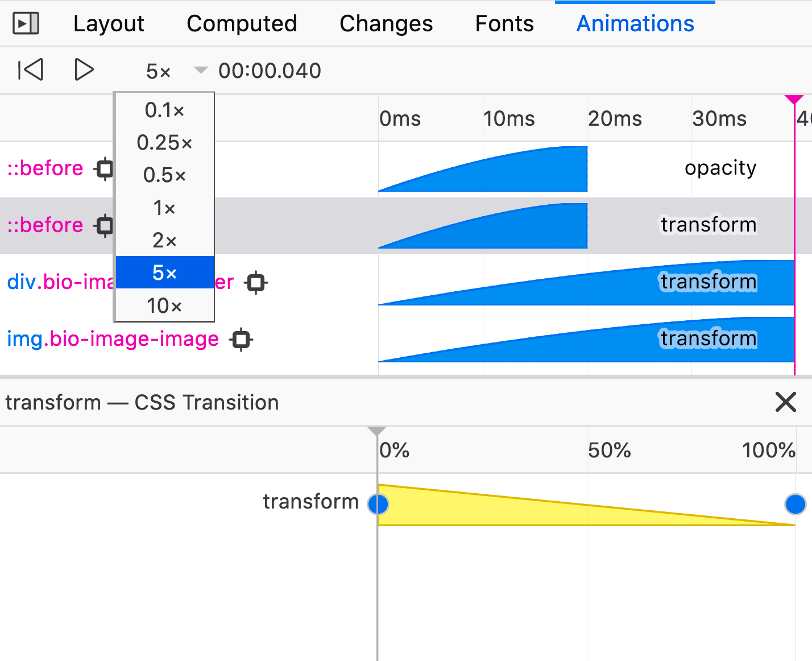
Task: Close the transform CSS Transition detail panel
Action: tap(785, 402)
